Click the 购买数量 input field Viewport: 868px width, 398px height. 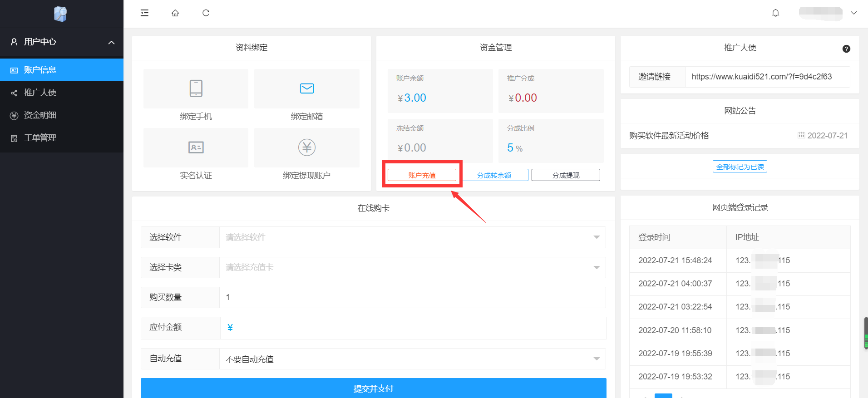412,297
